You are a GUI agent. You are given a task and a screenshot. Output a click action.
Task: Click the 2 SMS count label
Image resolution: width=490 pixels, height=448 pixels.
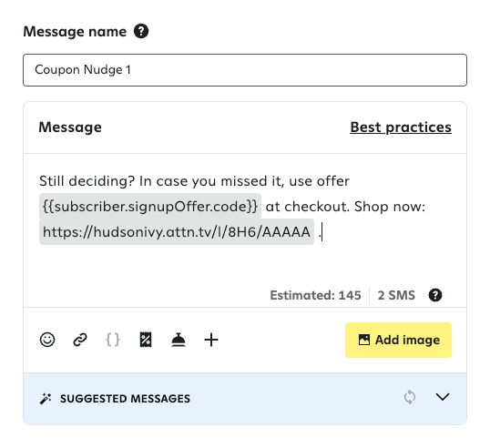click(x=396, y=295)
